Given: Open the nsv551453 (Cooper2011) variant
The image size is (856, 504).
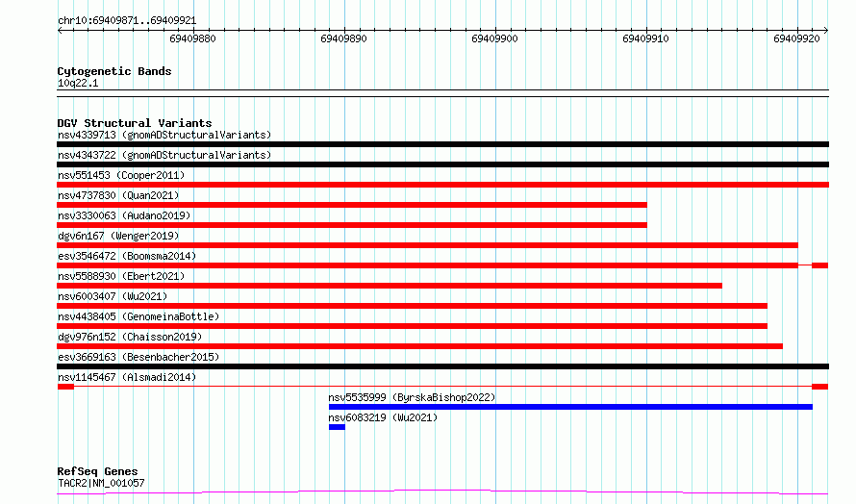Looking at the screenshot, I should pos(121,175).
